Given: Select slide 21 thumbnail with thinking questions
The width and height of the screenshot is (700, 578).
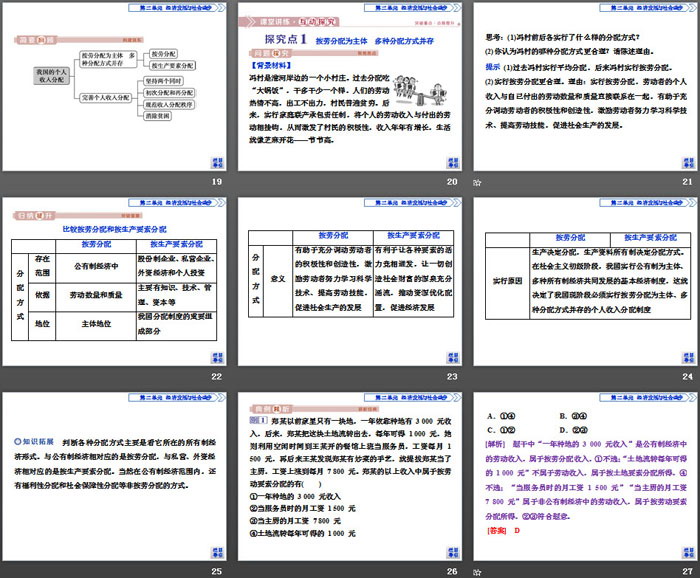Looking at the screenshot, I should pos(585,87).
